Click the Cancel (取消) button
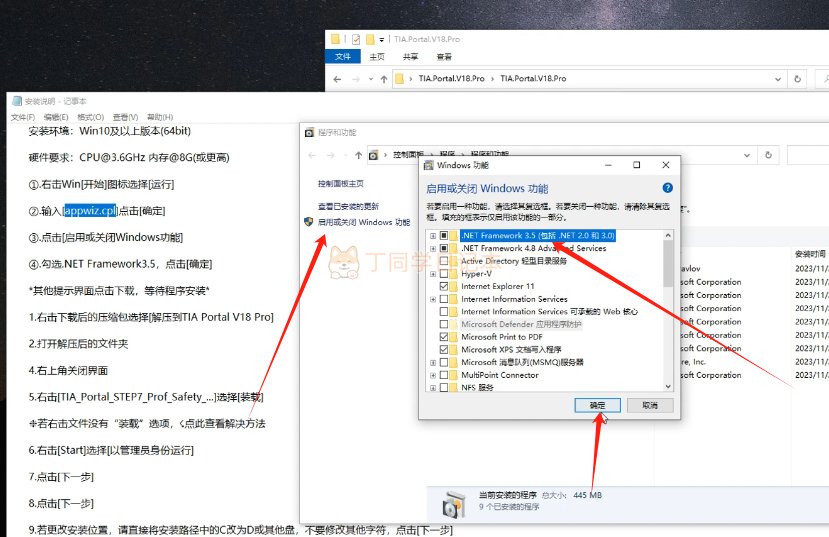Viewport: 829px width, 537px height. tap(650, 405)
